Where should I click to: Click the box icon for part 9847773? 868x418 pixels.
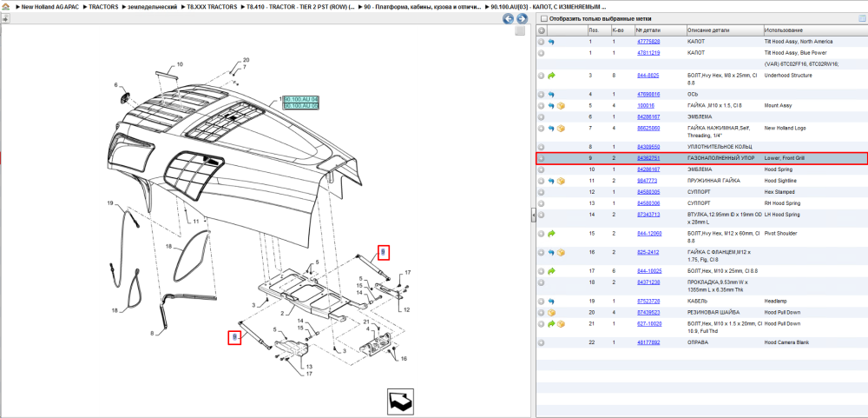click(561, 181)
